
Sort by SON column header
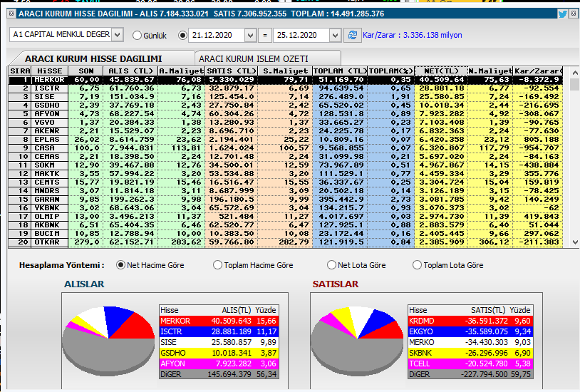click(86, 71)
